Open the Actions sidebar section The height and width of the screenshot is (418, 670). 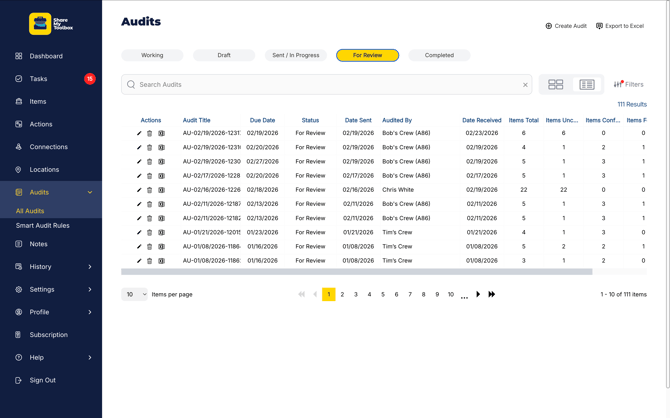[x=41, y=124]
